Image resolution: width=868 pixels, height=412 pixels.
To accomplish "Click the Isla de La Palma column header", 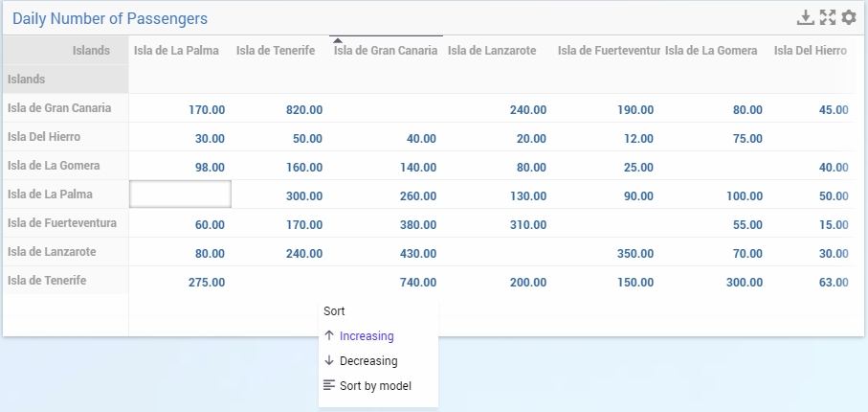I will tap(176, 51).
